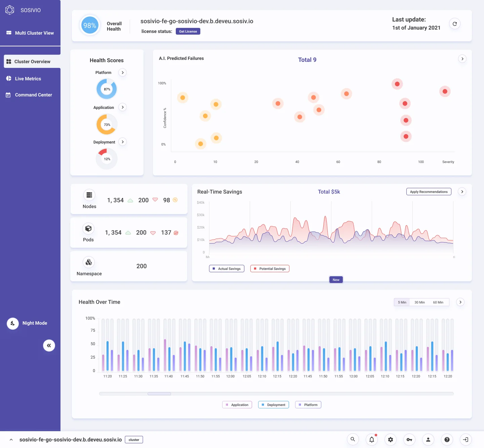Open search from bottom bar

(353, 439)
